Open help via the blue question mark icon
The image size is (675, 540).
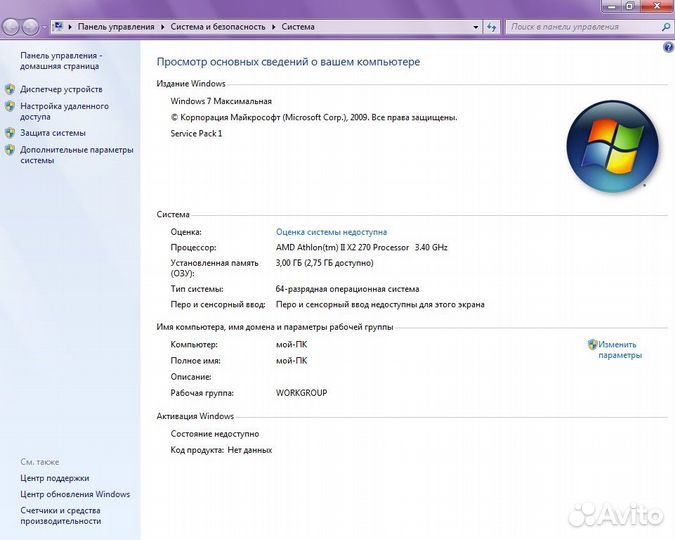click(667, 47)
